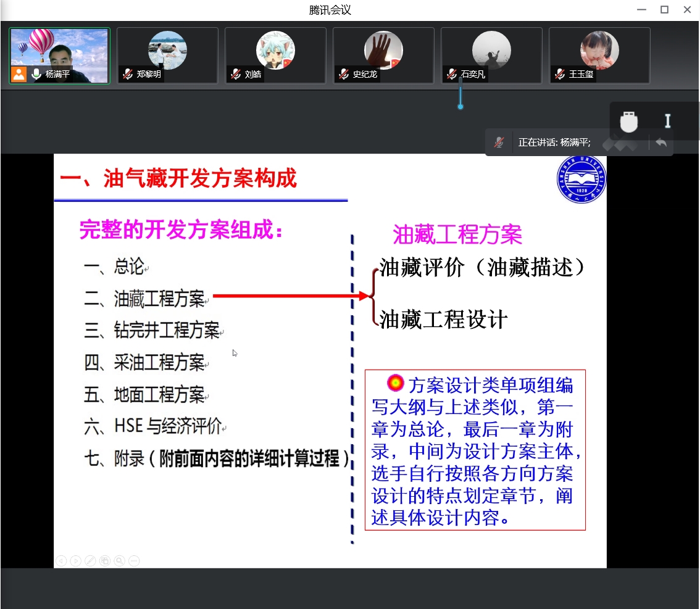
Task: Click the university logo on the slide
Action: click(581, 179)
